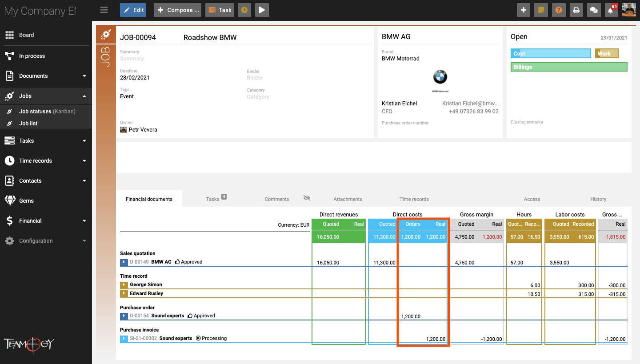Click the print icon
Viewport: 640px width, 364px height.
(576, 10)
